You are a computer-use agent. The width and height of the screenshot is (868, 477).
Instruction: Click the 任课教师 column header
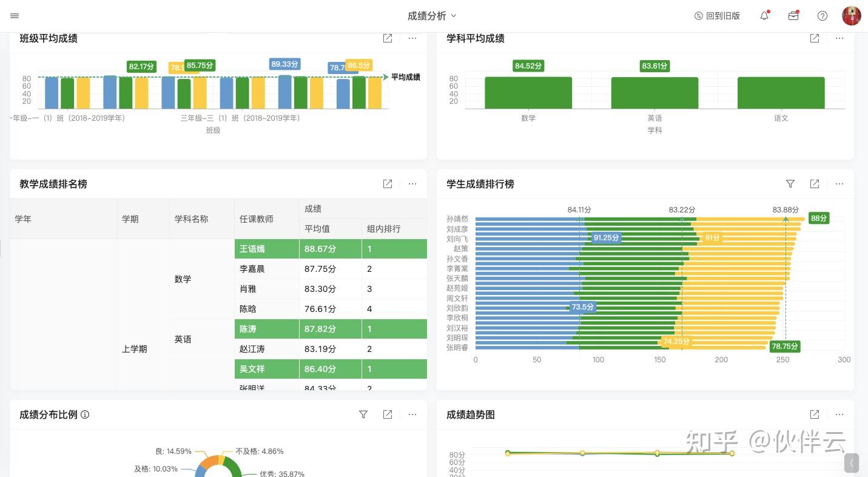(x=267, y=219)
